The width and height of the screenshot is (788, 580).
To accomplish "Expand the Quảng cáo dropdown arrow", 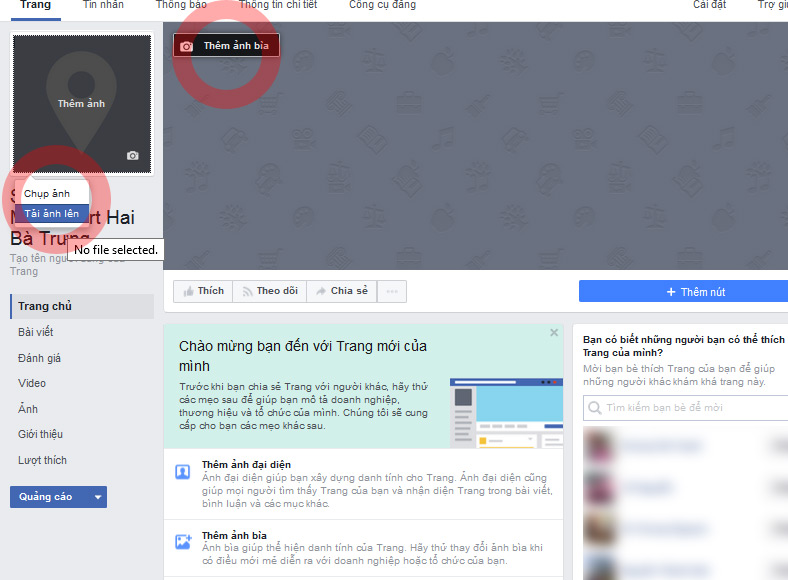I will pyautogui.click(x=97, y=497).
